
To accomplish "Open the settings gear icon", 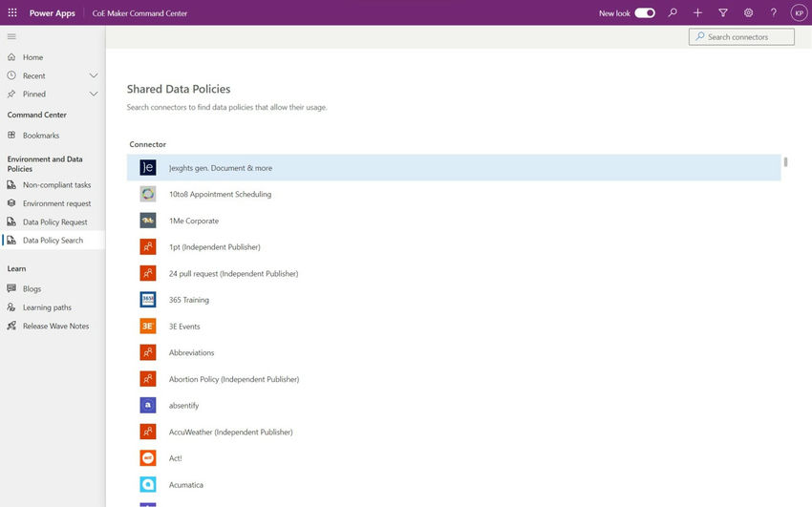I will [748, 12].
